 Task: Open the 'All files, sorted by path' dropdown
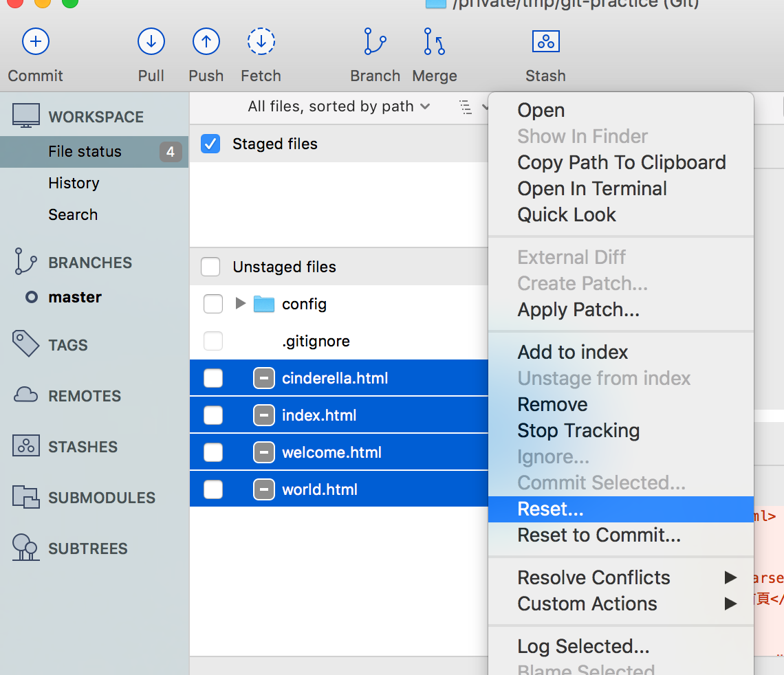[x=338, y=107]
